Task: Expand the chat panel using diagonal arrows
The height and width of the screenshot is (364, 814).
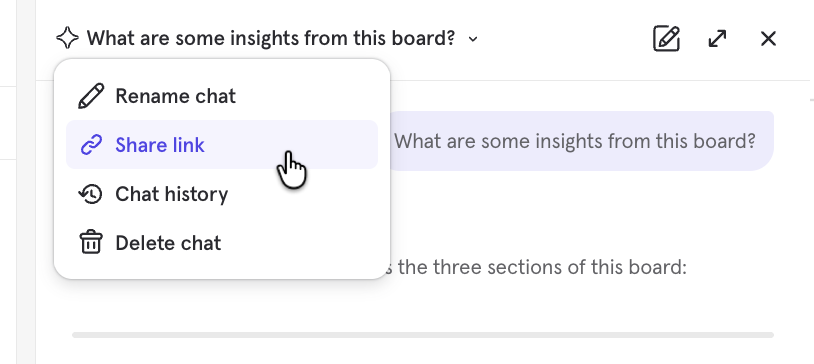Action: point(717,38)
